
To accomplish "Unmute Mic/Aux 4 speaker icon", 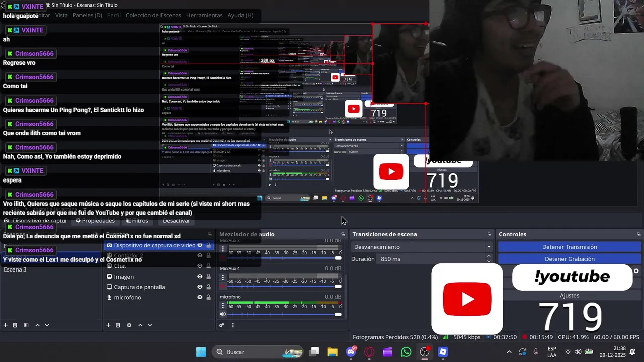I will 223,286.
